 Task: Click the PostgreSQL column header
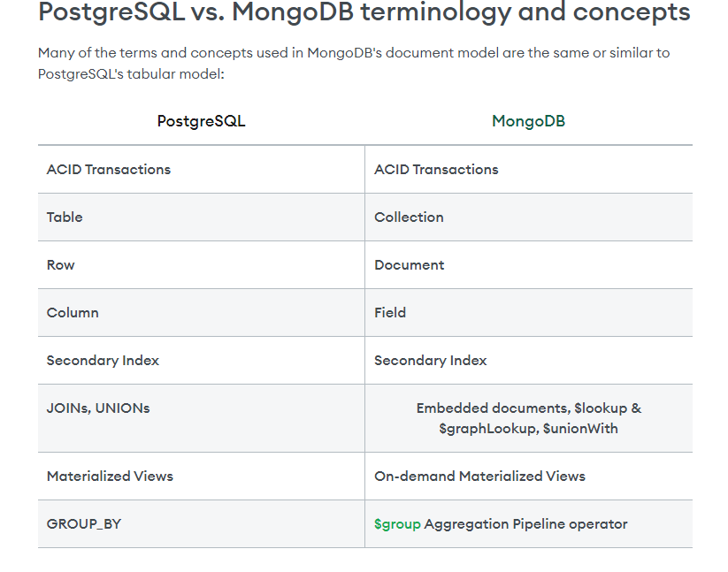point(201,122)
